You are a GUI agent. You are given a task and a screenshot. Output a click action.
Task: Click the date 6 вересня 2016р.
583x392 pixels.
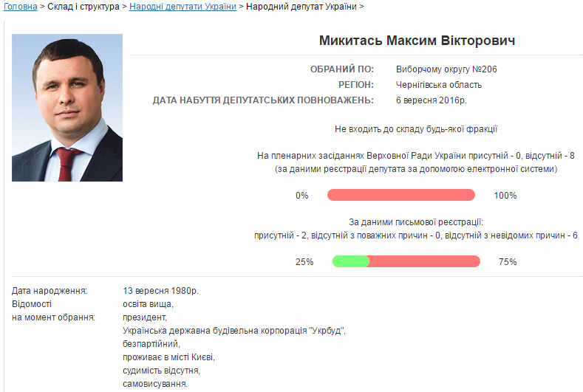[431, 100]
